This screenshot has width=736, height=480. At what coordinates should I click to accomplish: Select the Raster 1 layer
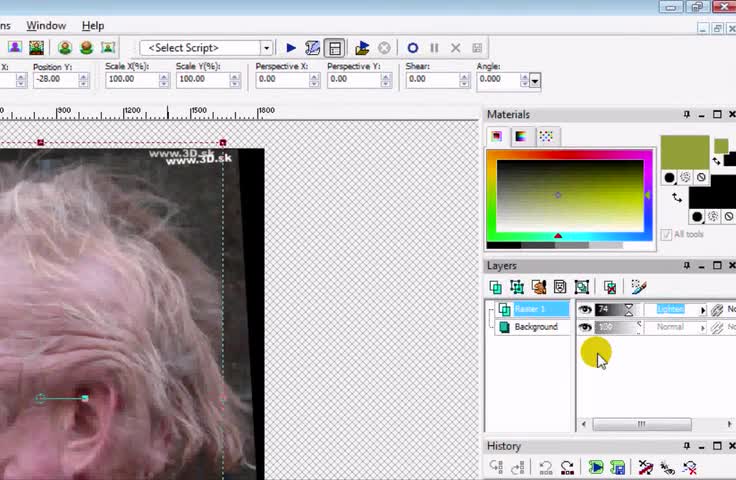point(533,309)
